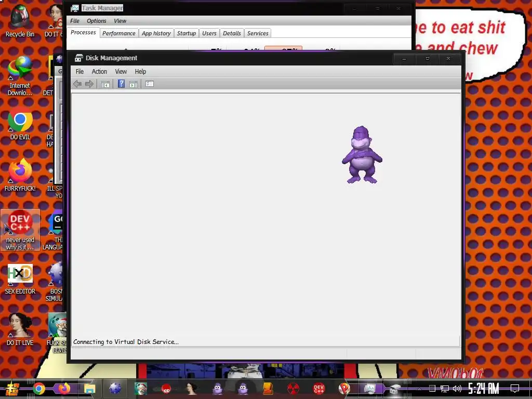Click the Forward arrow in Disk Management toolbar
The height and width of the screenshot is (399, 532).
point(89,84)
